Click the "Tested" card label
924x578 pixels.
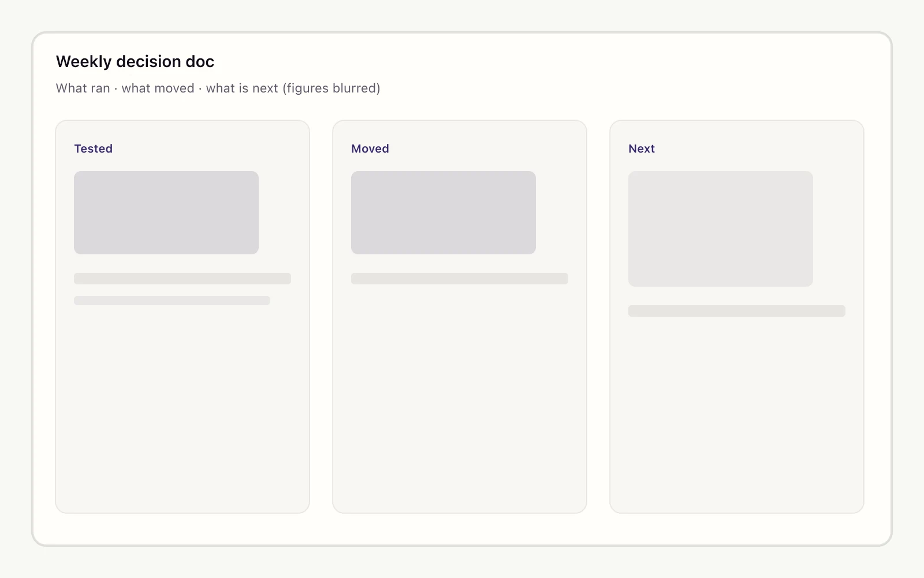tap(94, 149)
